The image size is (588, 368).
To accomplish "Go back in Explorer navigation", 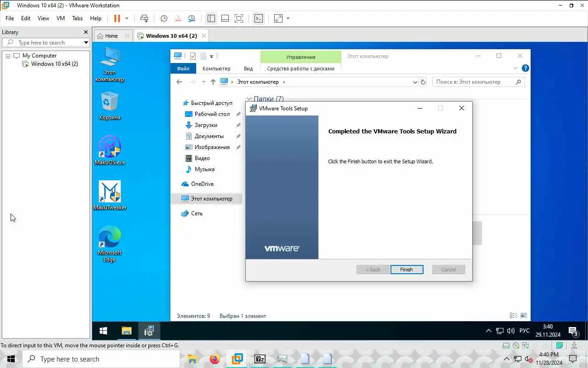I will 179,82.
